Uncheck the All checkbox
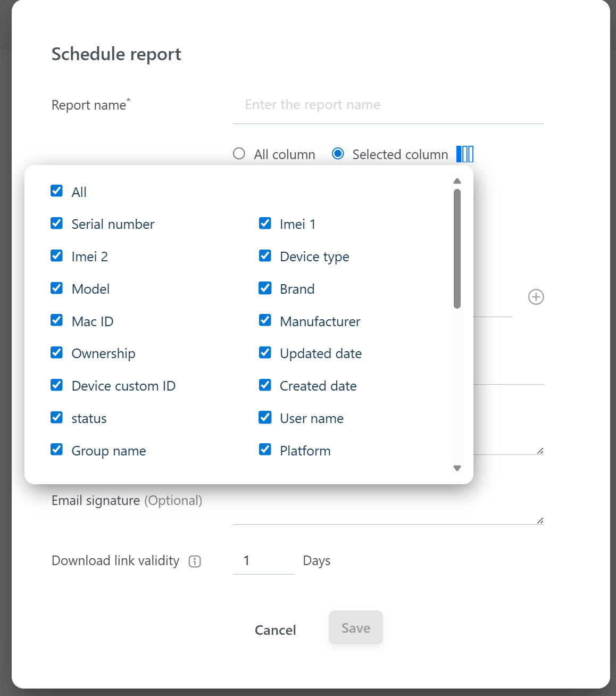Viewport: 616px width, 696px height. point(57,191)
